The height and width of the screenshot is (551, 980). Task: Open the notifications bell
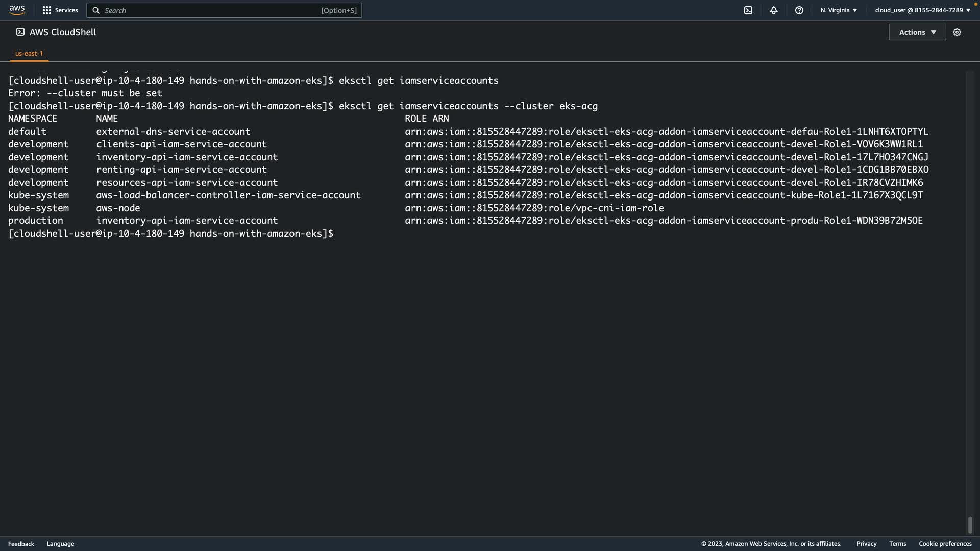(x=774, y=10)
